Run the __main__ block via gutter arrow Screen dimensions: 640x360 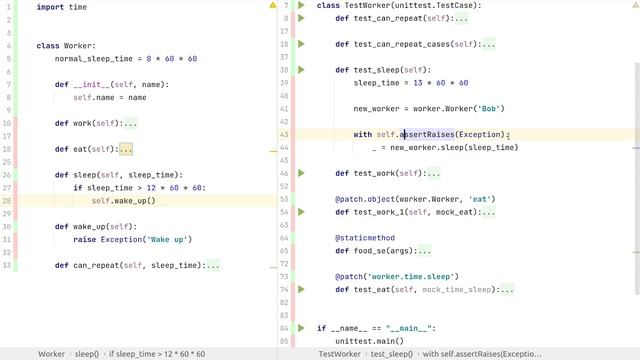pyautogui.click(x=301, y=328)
